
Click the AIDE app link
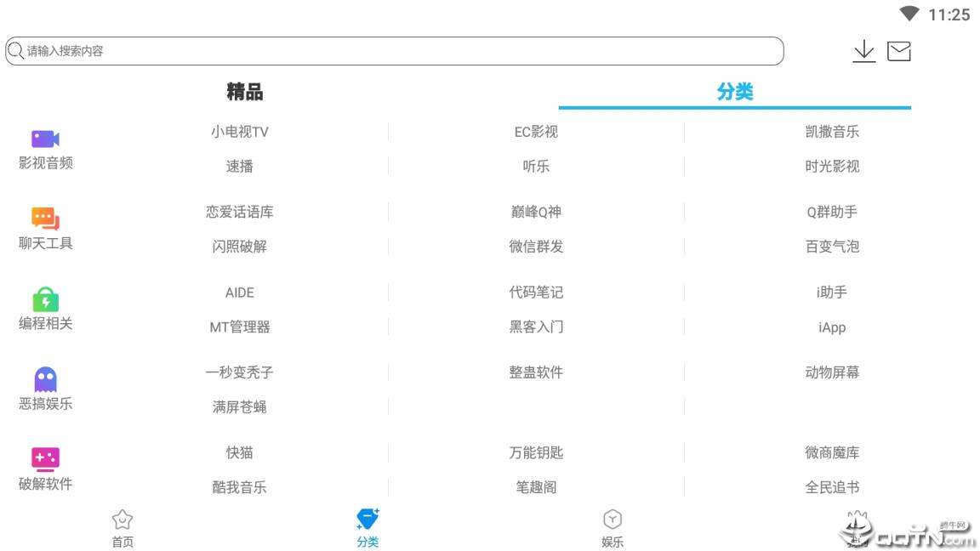[x=239, y=292]
